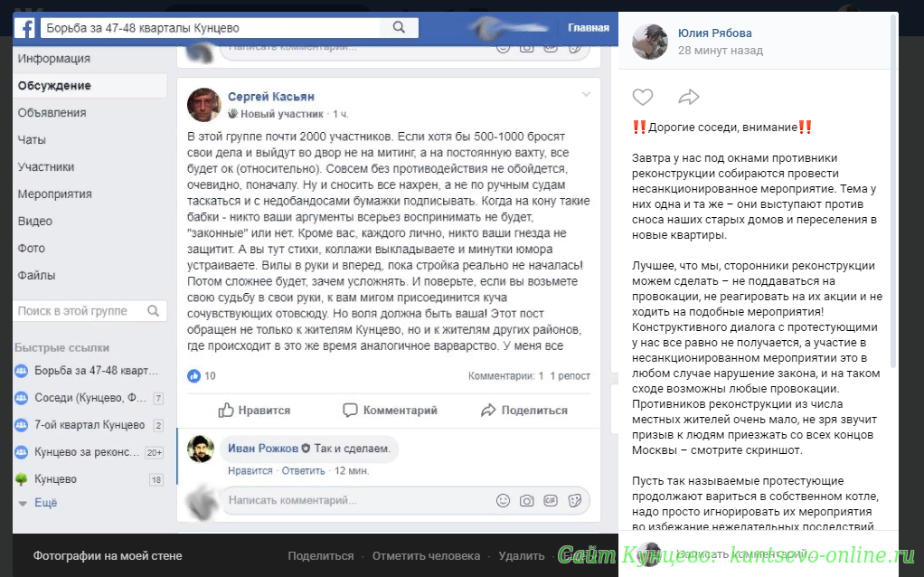Expand Ещё in quick links
Viewport: 924px width, 577px height.
coord(38,503)
